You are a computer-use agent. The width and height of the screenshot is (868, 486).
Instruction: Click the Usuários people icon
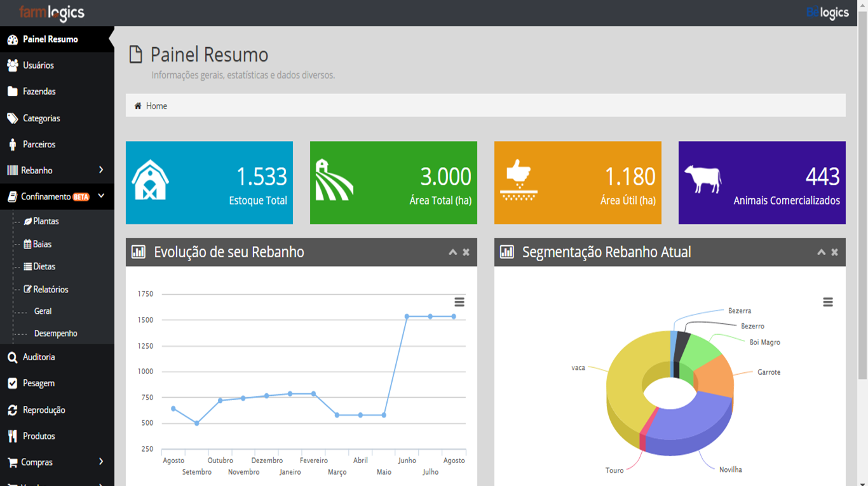[12, 65]
